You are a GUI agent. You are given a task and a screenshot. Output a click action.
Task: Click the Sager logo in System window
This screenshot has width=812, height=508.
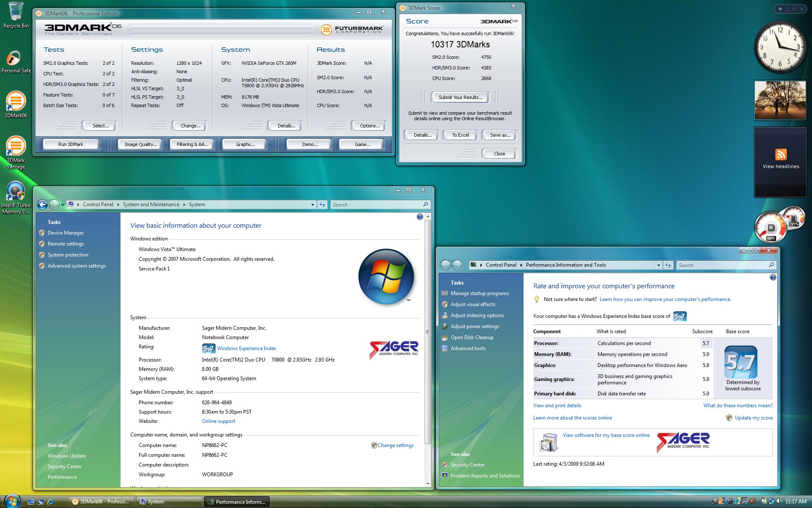tap(394, 350)
